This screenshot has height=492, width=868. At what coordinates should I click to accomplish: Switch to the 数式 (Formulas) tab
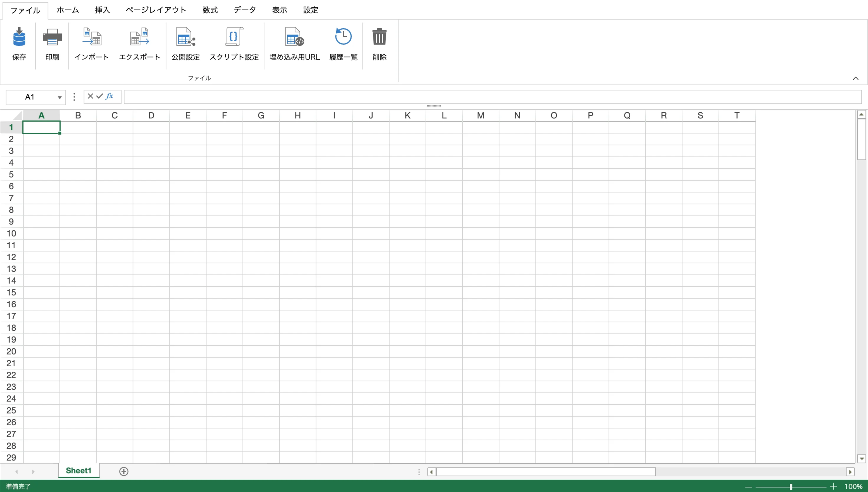(210, 10)
